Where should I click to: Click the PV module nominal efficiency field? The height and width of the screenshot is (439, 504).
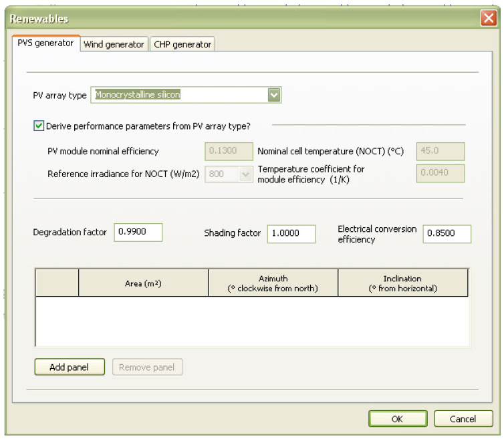point(229,151)
